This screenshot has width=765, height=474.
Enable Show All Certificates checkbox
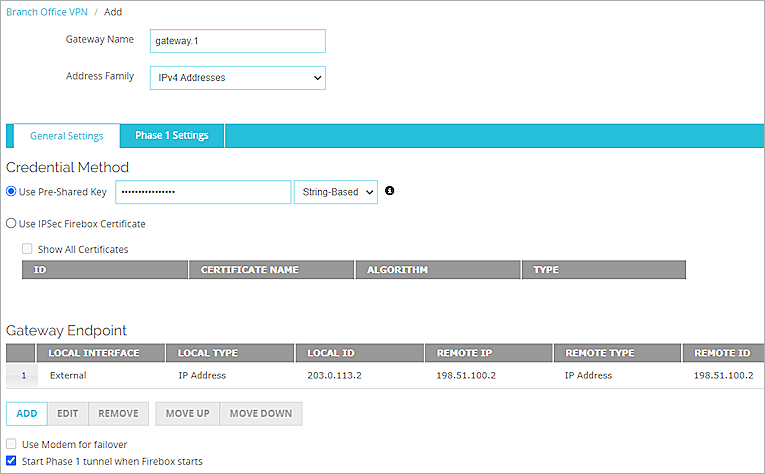click(x=28, y=249)
